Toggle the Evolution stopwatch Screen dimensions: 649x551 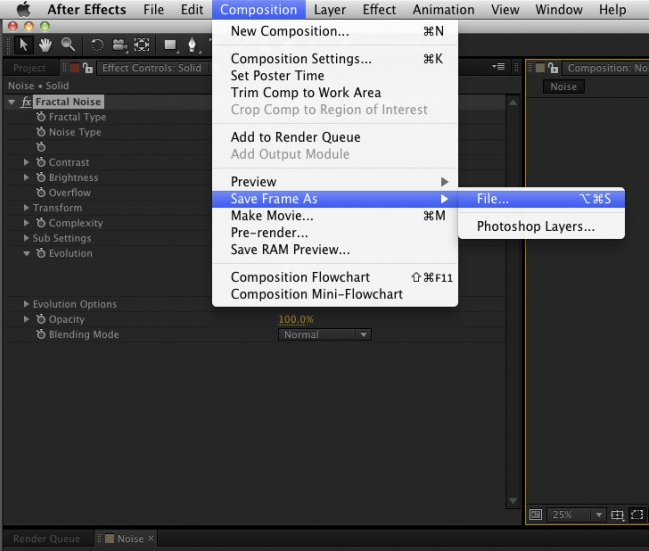[41, 254]
